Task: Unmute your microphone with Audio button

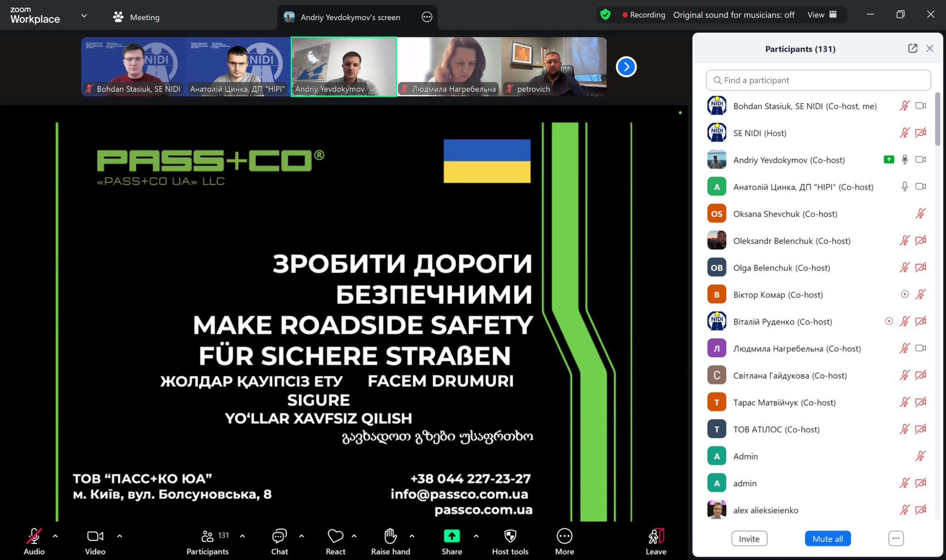Action: [34, 536]
